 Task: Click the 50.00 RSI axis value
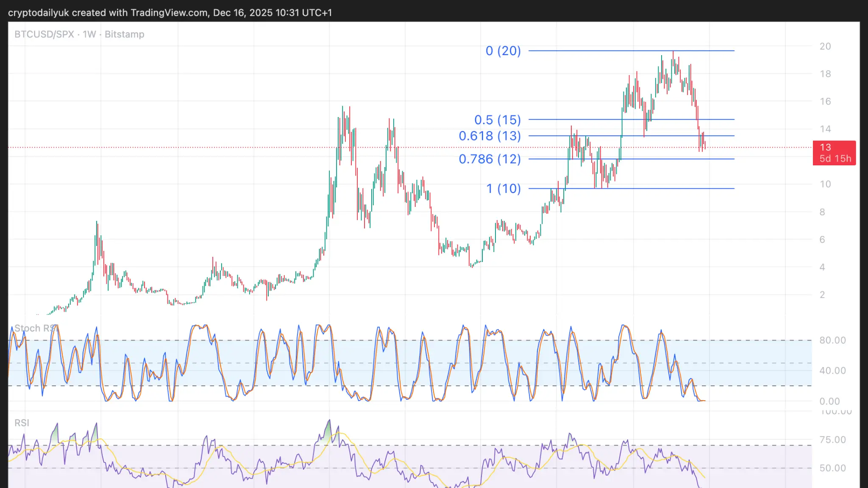pyautogui.click(x=832, y=468)
